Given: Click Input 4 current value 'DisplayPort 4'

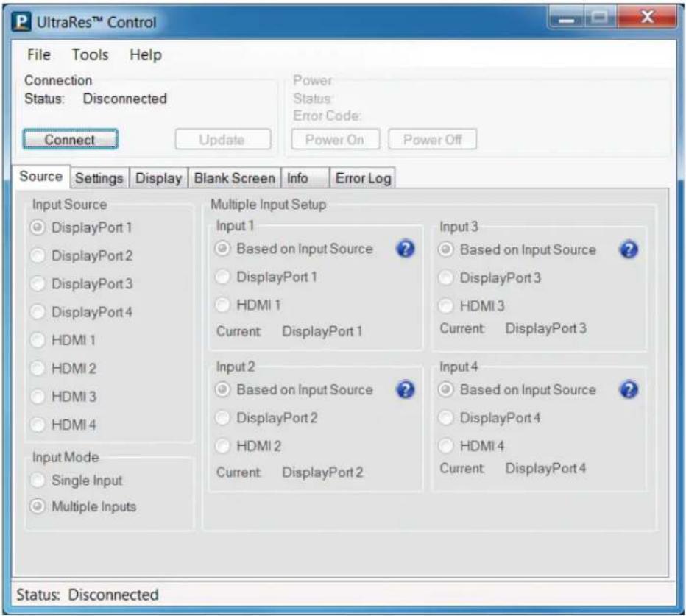Looking at the screenshot, I should pos(546,469).
